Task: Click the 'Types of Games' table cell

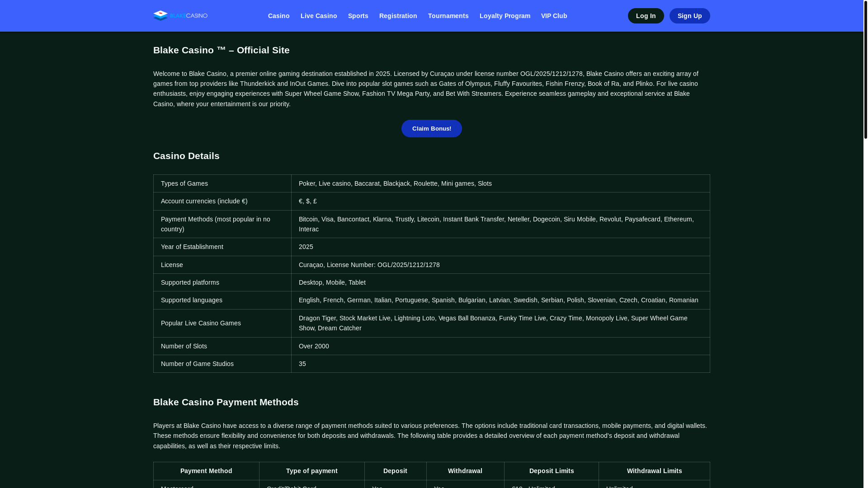Action: pos(222,183)
